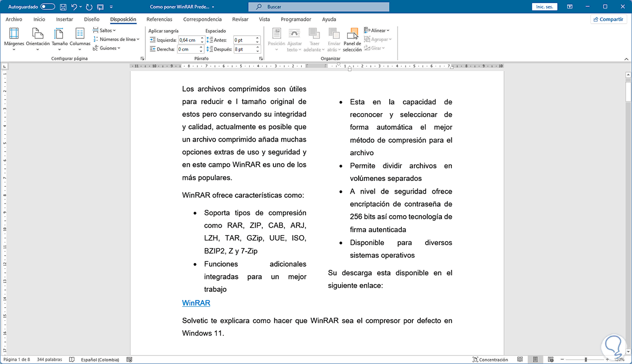The width and height of the screenshot is (632, 364).
Task: Click the vertical scrollbar down arrow
Action: (x=628, y=351)
